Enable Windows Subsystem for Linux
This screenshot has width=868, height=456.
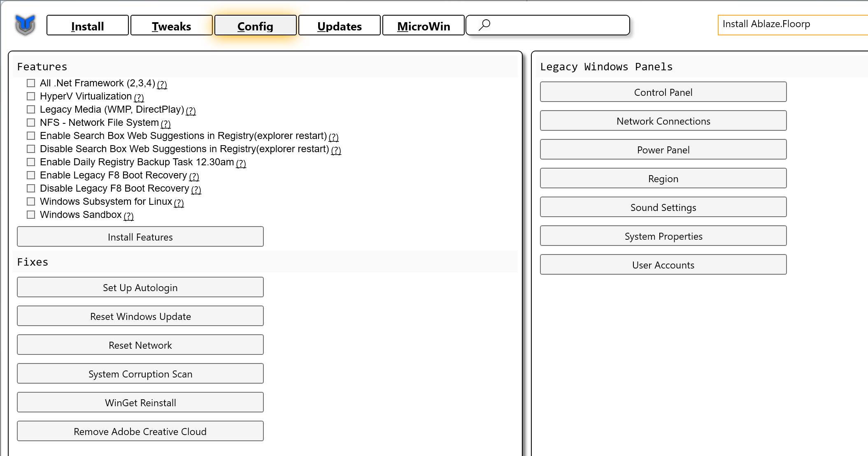click(30, 201)
